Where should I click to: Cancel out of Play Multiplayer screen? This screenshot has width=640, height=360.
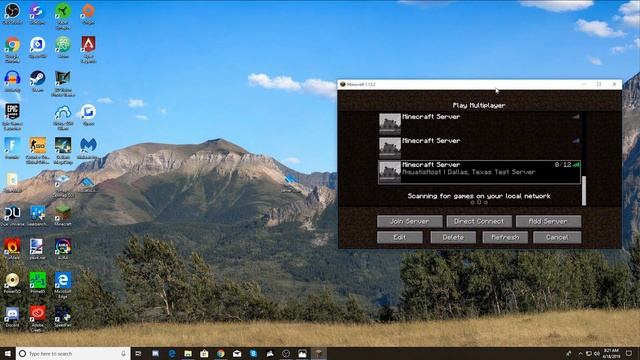point(557,237)
